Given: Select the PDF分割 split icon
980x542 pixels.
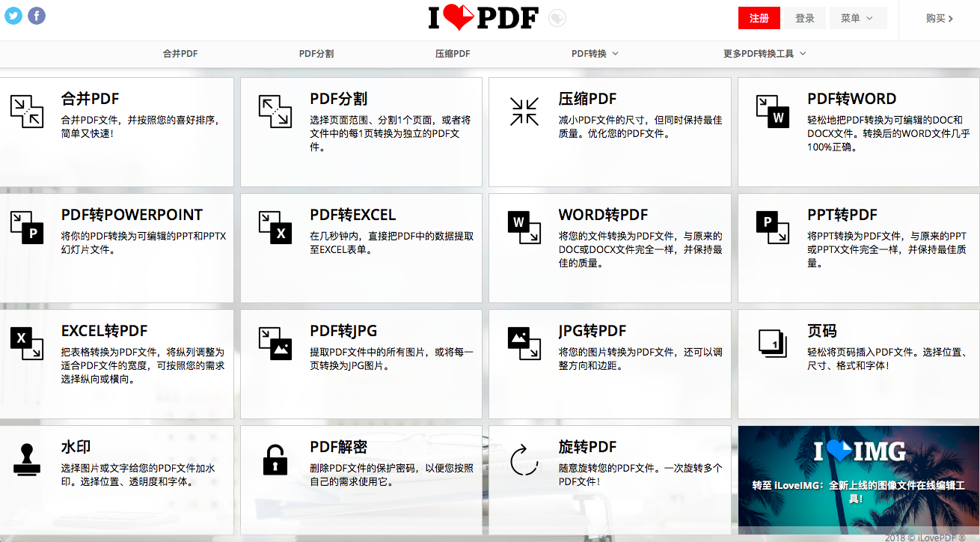Looking at the screenshot, I should pos(275,111).
